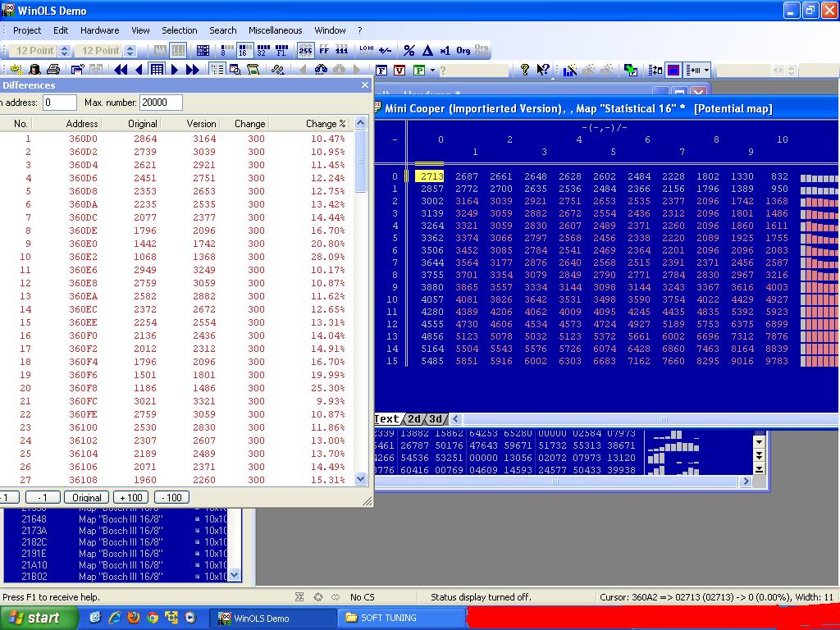This screenshot has width=840, height=630.
Task: Click the -100 button in Differences
Action: coord(172,498)
